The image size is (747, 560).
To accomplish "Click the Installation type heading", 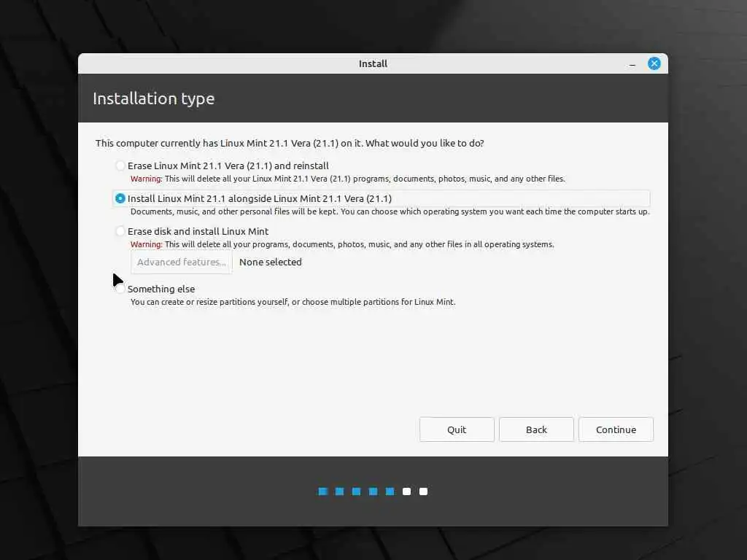I will 153,99.
